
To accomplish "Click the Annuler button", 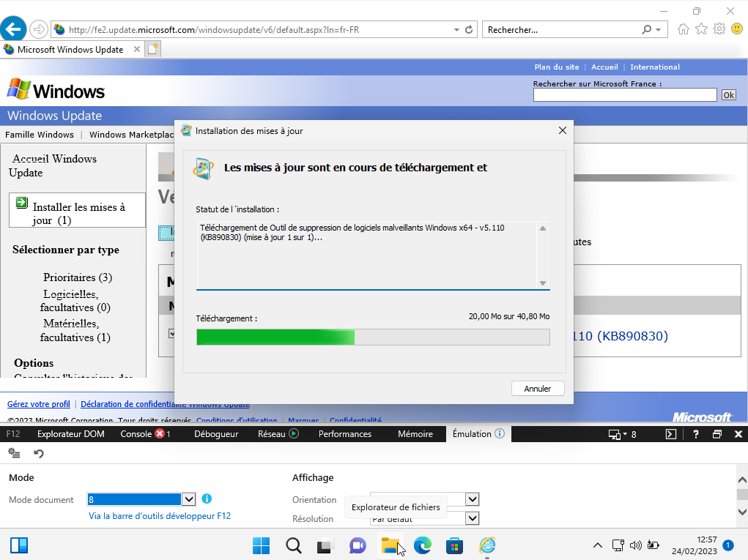I will [538, 389].
